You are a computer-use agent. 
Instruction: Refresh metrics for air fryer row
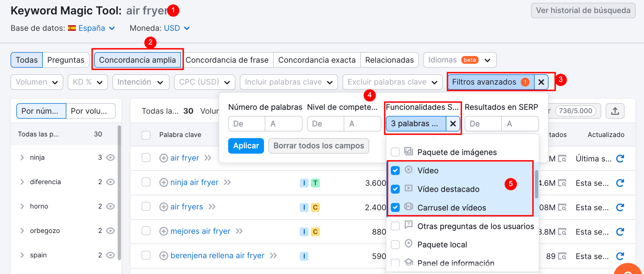point(620,158)
